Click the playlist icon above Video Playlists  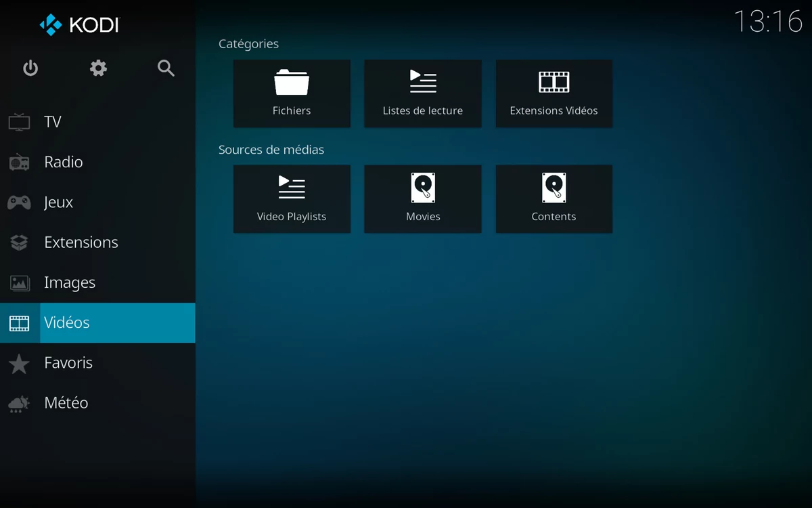coord(292,187)
